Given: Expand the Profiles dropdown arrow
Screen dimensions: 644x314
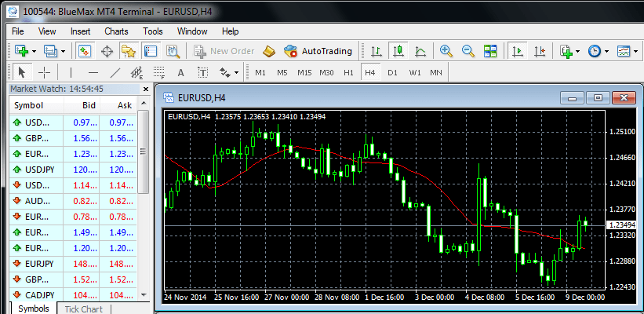Looking at the screenshot, I should 64,52.
